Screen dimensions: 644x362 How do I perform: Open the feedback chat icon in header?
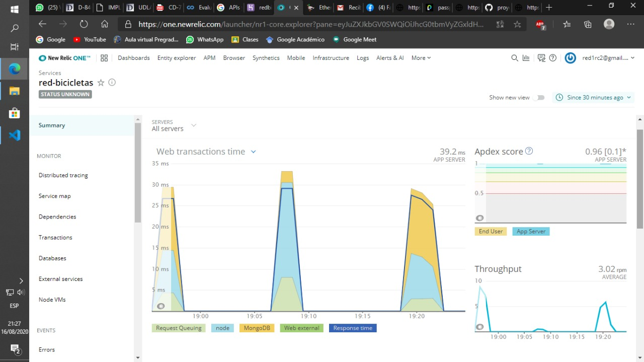[x=541, y=58]
